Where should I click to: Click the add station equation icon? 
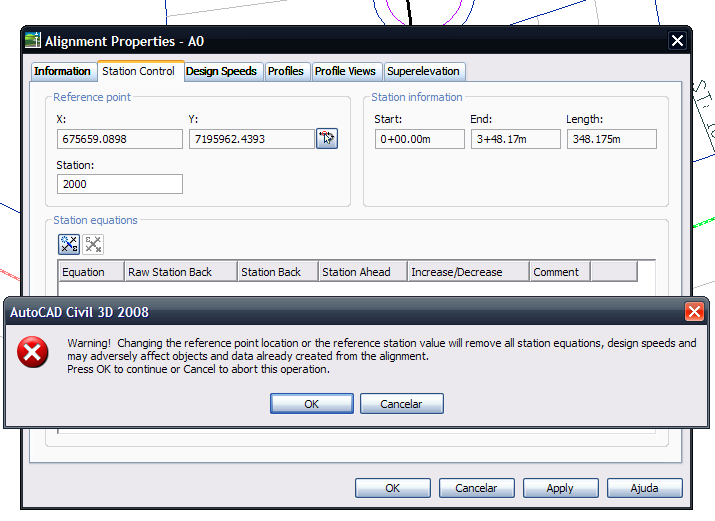(69, 244)
